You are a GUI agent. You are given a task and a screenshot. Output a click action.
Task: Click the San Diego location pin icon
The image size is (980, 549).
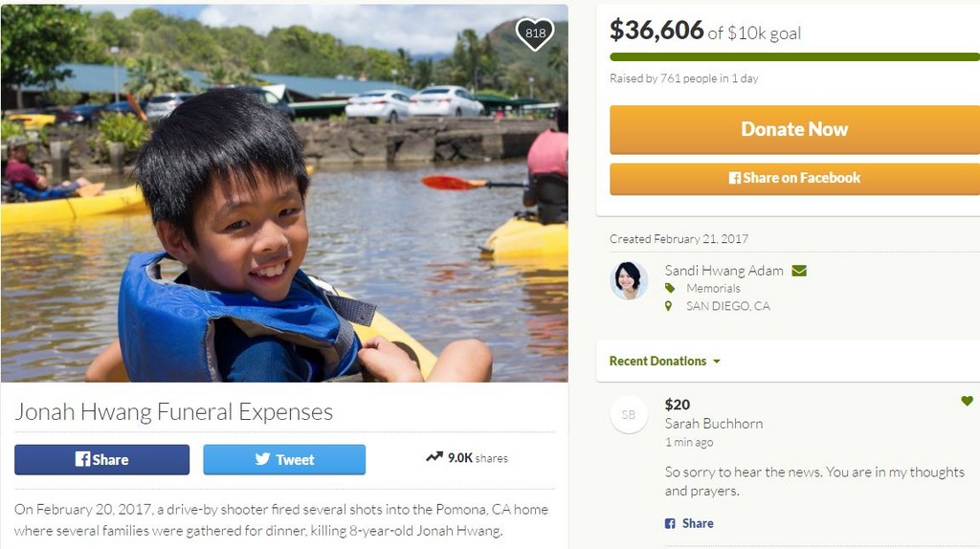(669, 306)
